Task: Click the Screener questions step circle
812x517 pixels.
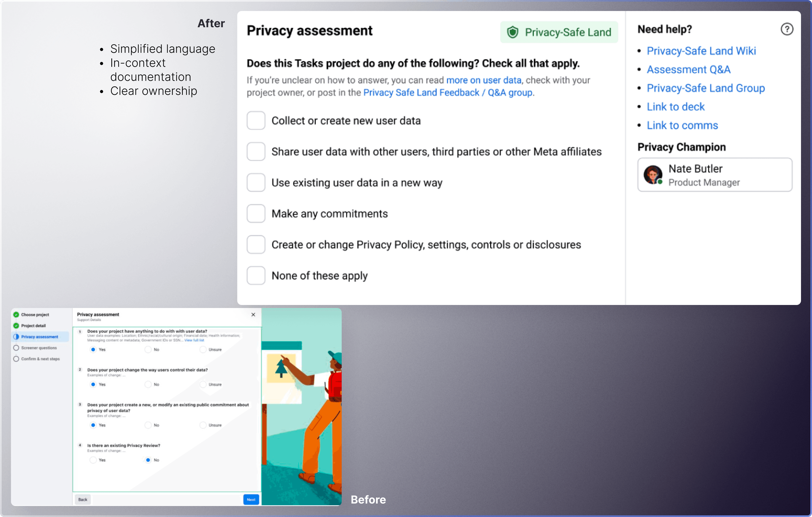Action: pyautogui.click(x=16, y=348)
